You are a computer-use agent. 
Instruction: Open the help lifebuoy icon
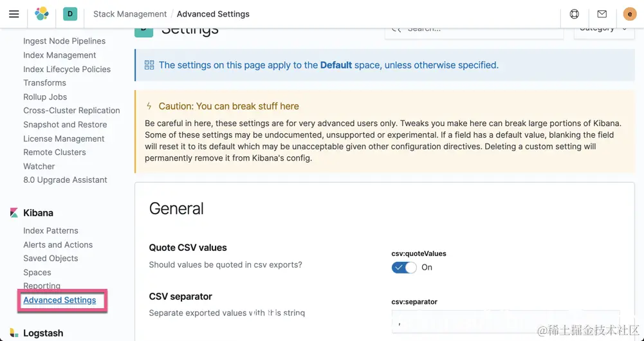[x=574, y=14]
